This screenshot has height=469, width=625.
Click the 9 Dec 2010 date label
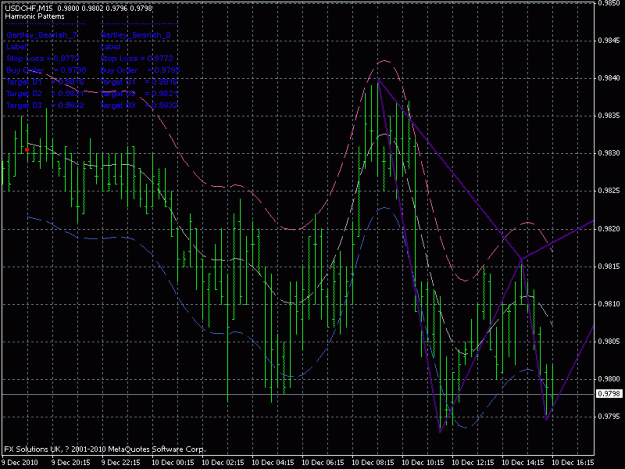coord(20,463)
